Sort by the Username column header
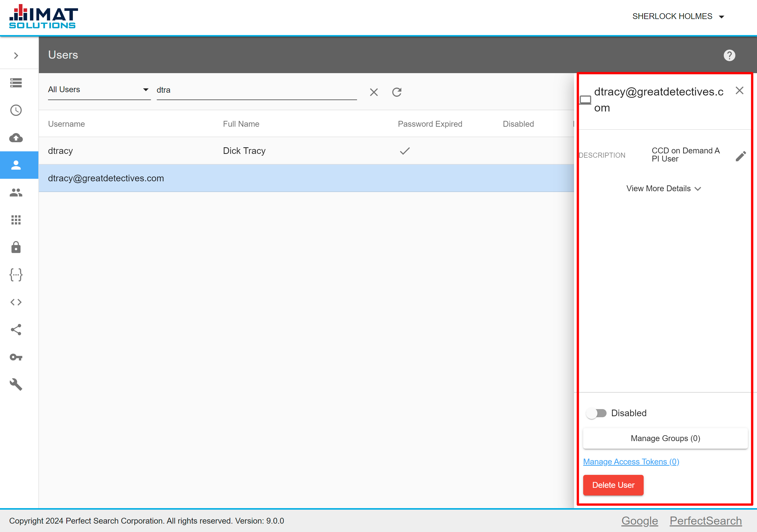Viewport: 757px width, 532px height. pyautogui.click(x=66, y=124)
